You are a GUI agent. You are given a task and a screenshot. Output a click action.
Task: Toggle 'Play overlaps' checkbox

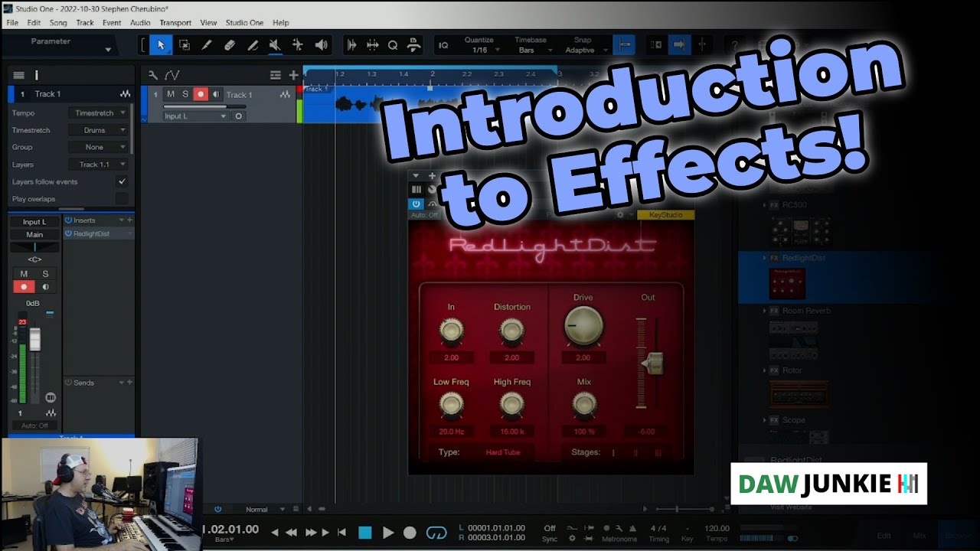pos(122,199)
